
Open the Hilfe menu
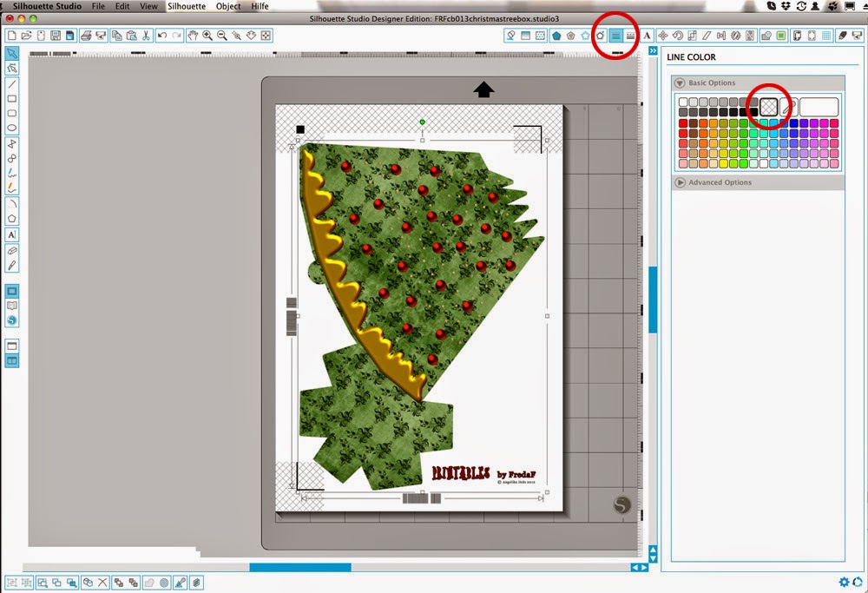click(260, 6)
